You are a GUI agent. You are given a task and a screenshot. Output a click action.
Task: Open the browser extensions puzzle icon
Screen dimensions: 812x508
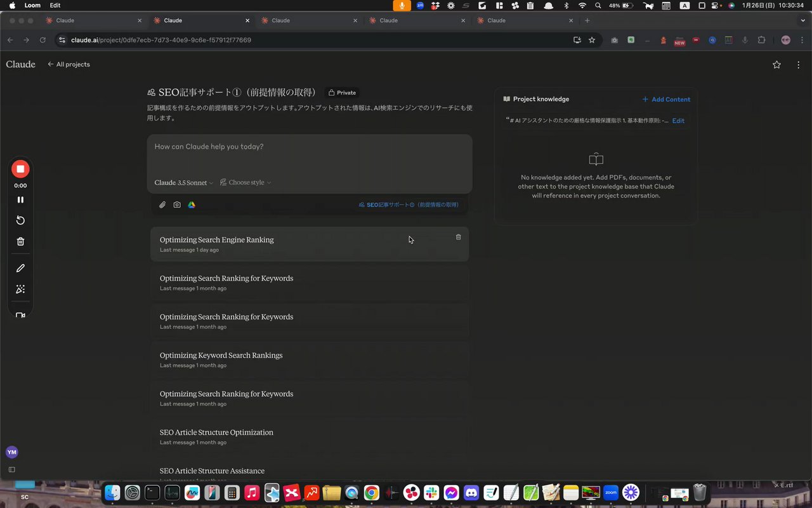pyautogui.click(x=762, y=40)
